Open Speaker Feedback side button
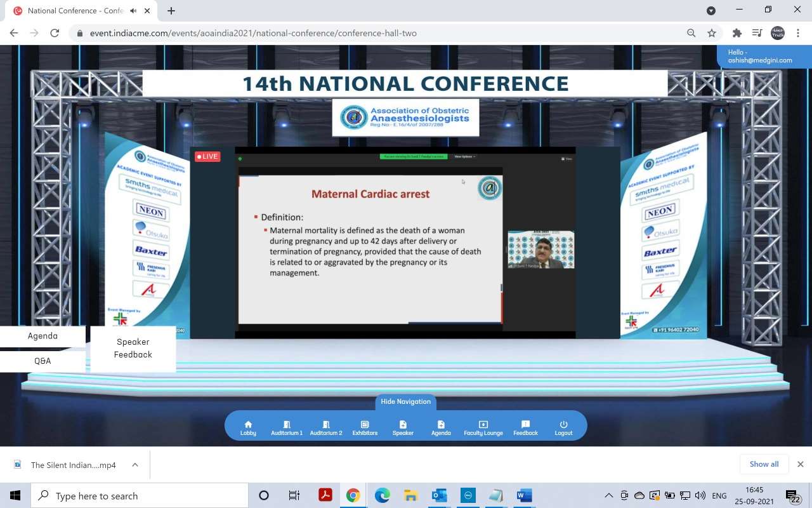 tap(133, 348)
